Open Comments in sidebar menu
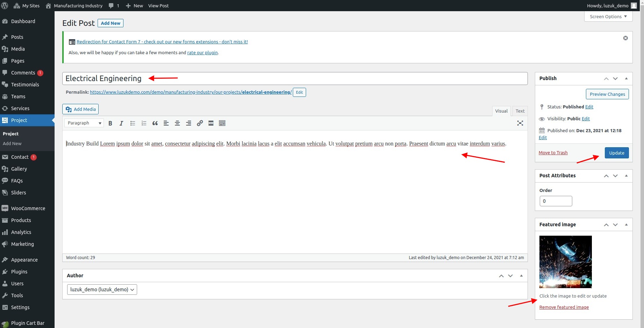The height and width of the screenshot is (328, 644). coord(27,73)
